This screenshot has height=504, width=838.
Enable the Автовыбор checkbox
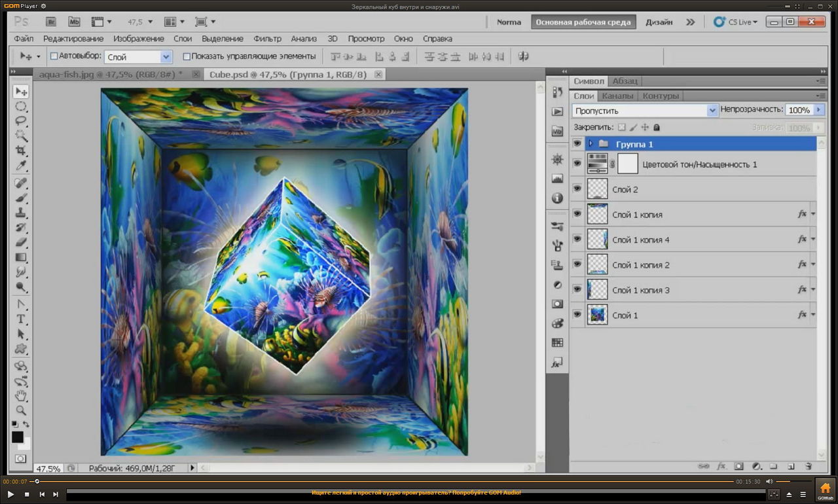point(54,56)
